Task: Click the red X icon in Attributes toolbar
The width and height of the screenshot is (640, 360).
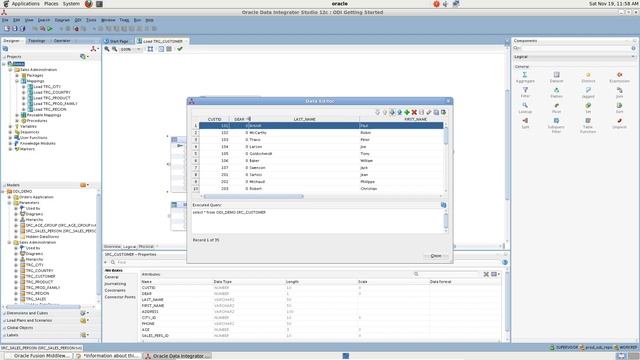Action: click(x=486, y=274)
